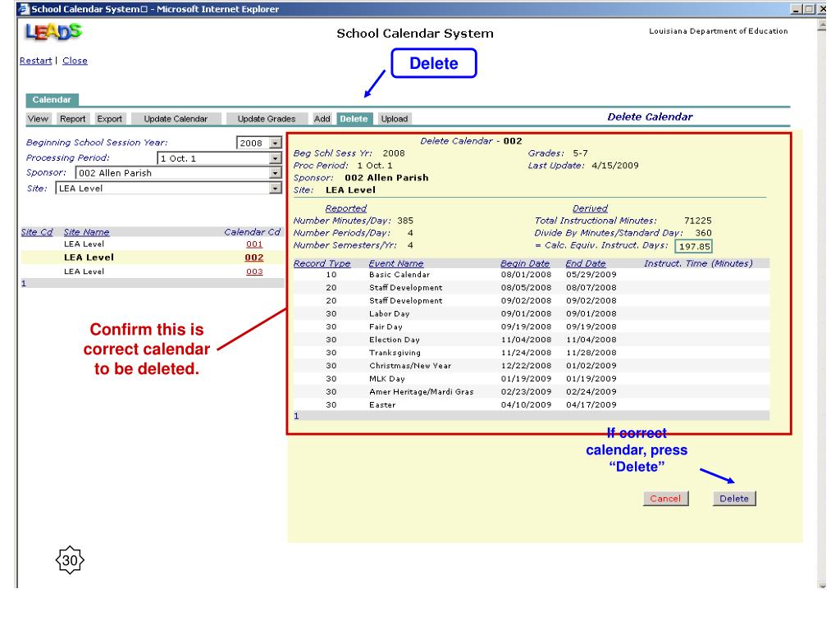Click the "71225" total instructional minutes value

click(x=698, y=221)
